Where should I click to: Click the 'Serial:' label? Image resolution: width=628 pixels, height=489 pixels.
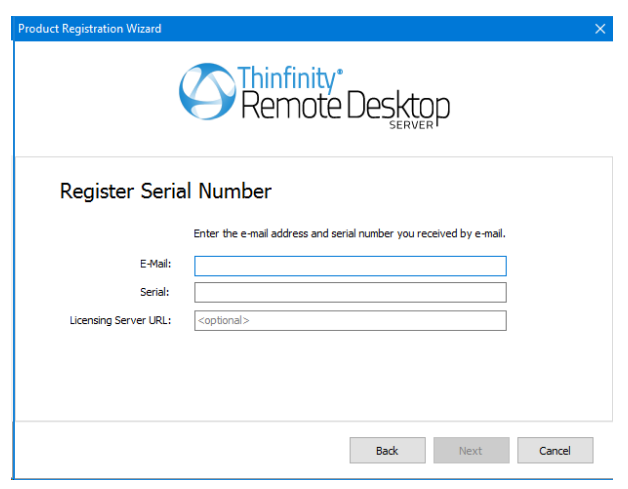[155, 292]
